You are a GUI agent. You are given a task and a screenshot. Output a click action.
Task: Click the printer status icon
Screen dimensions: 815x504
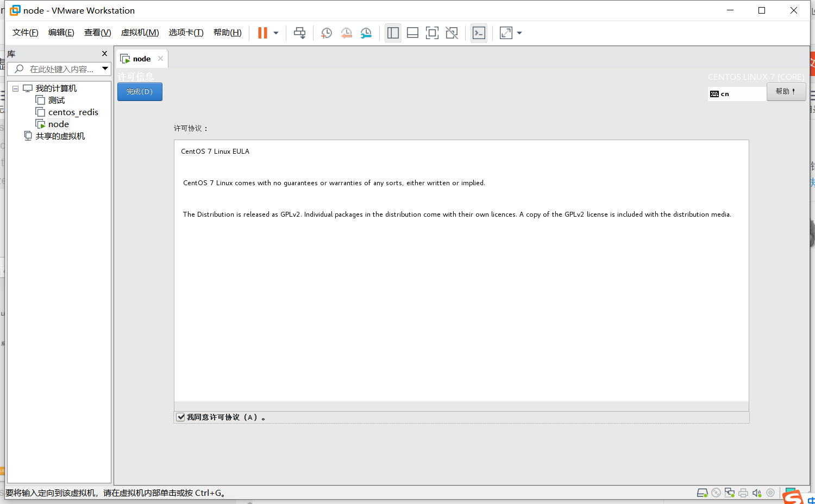point(743,493)
